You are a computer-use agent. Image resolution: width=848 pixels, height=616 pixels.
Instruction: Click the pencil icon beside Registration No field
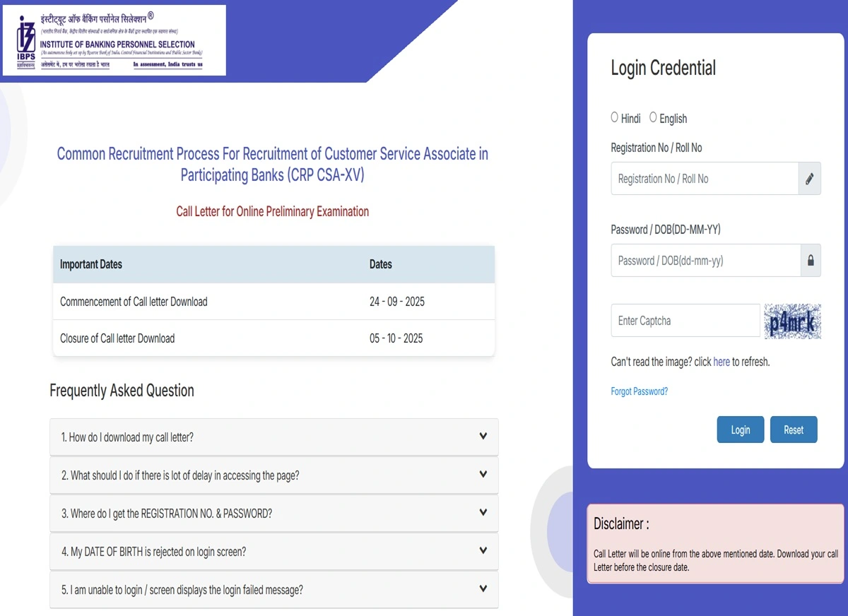810,178
